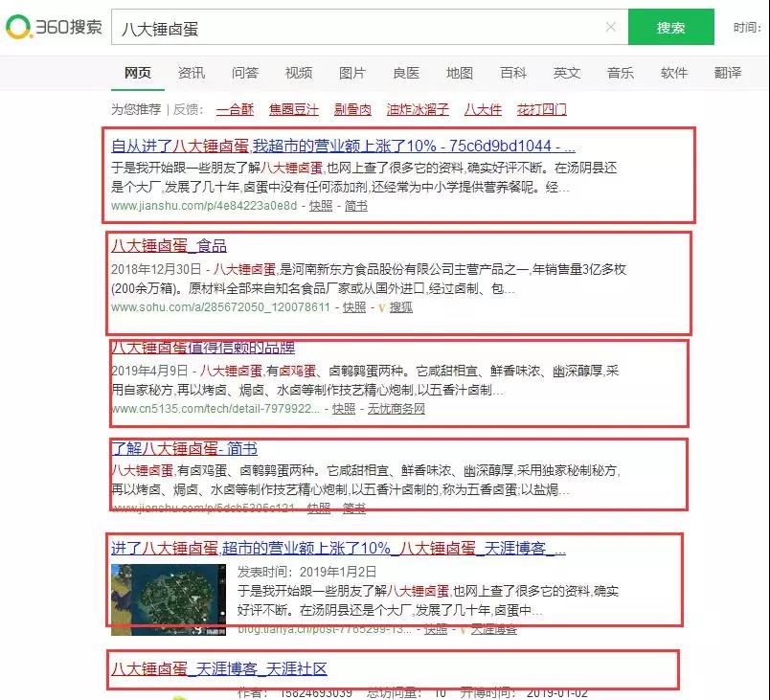770x700 pixels.
Task: Click 发表时间: 2019年1月2日 text
Action: tap(306, 572)
